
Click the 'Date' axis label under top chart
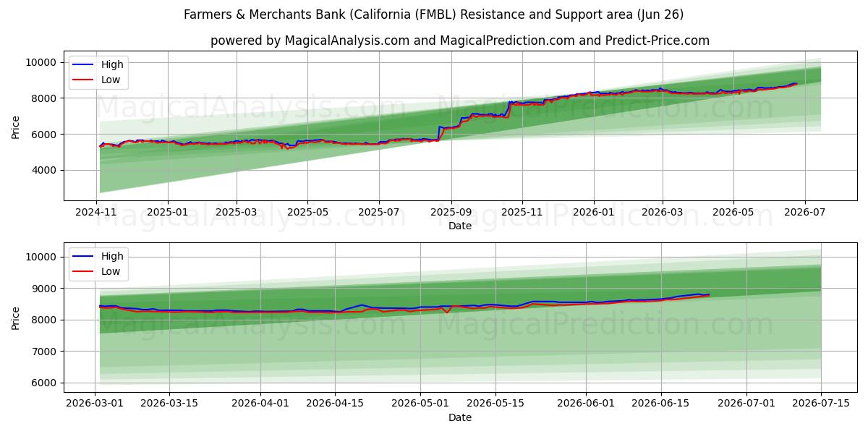460,226
